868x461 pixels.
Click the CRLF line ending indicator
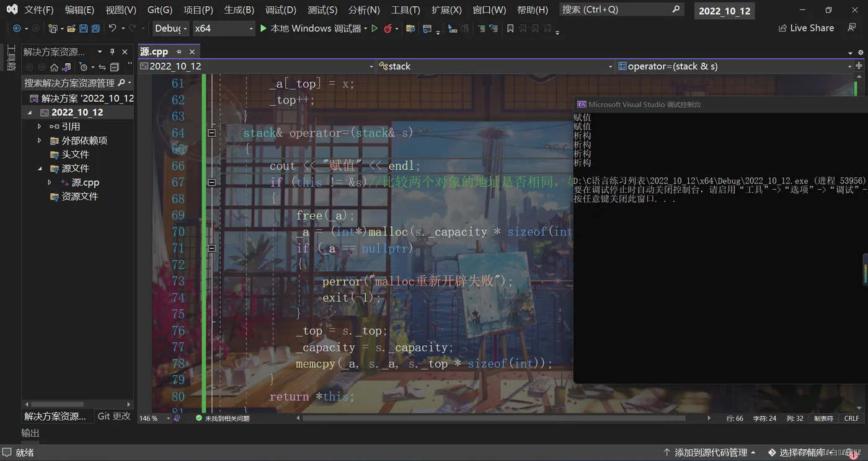tap(851, 418)
